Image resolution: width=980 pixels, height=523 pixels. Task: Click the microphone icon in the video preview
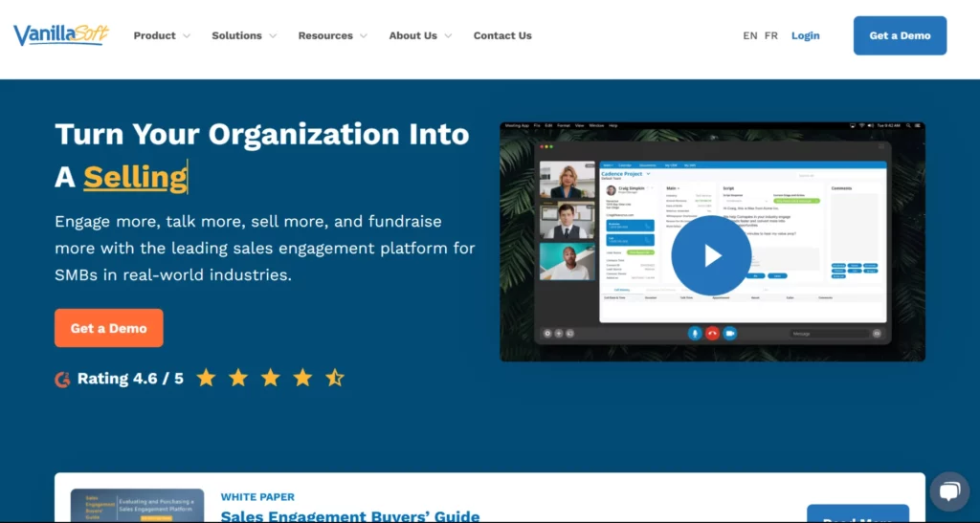695,334
